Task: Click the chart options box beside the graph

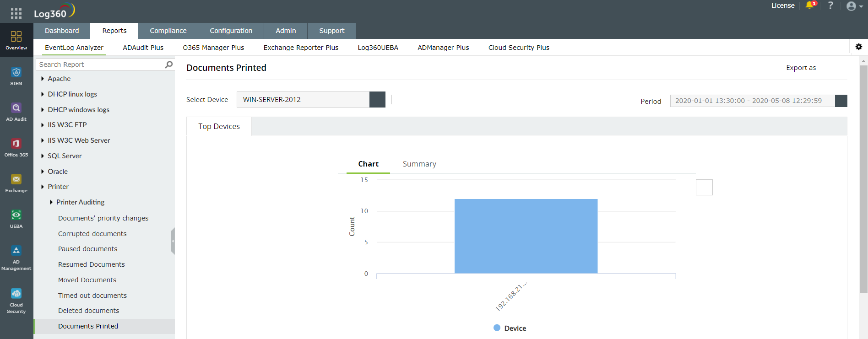Action: click(x=704, y=187)
